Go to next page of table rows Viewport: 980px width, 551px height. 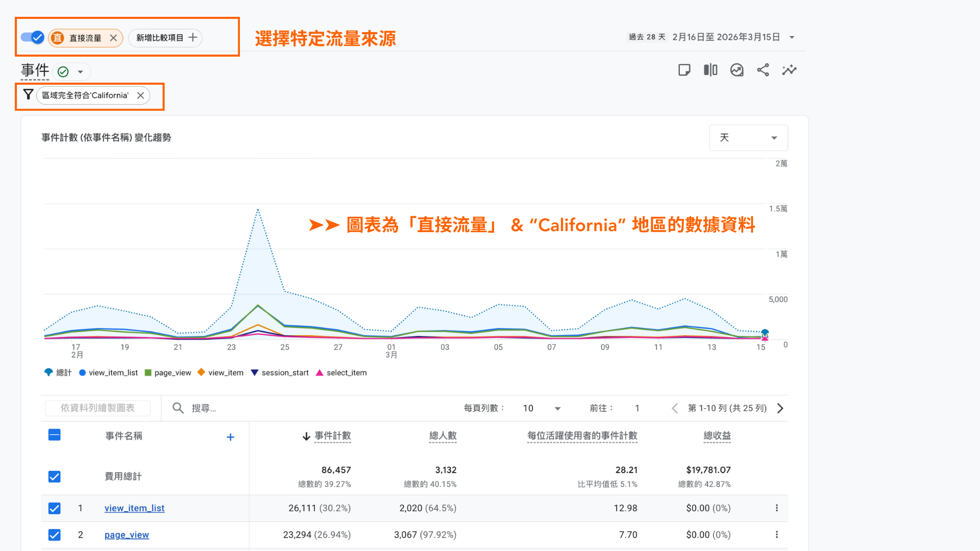click(x=780, y=408)
